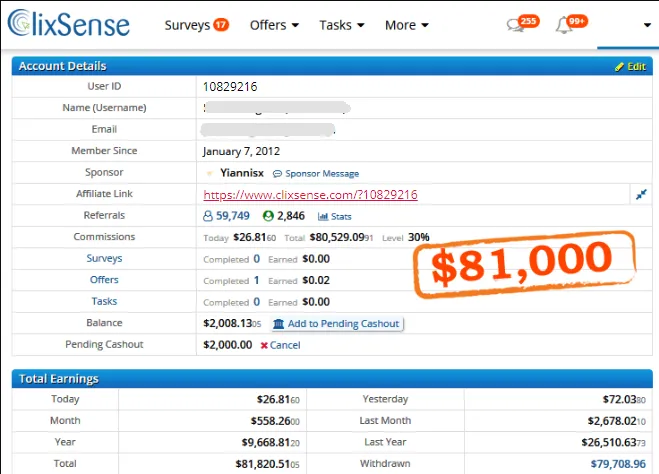Image resolution: width=659 pixels, height=474 pixels.
Task: Click the 59,749 referrals count
Action: (232, 216)
